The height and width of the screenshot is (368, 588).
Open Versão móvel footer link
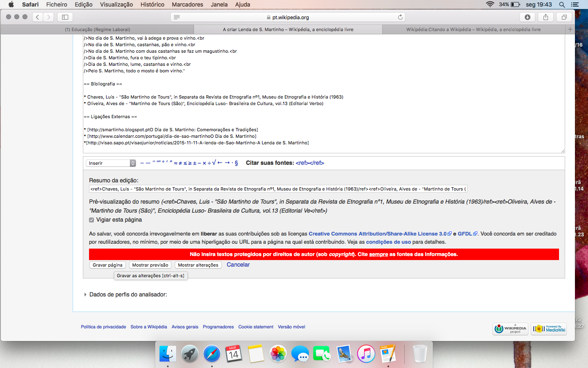[292, 327]
